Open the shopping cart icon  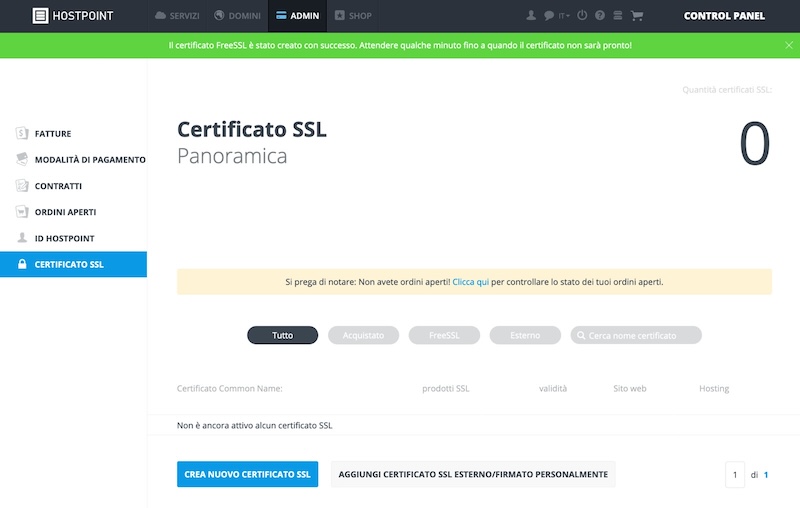pyautogui.click(x=636, y=16)
